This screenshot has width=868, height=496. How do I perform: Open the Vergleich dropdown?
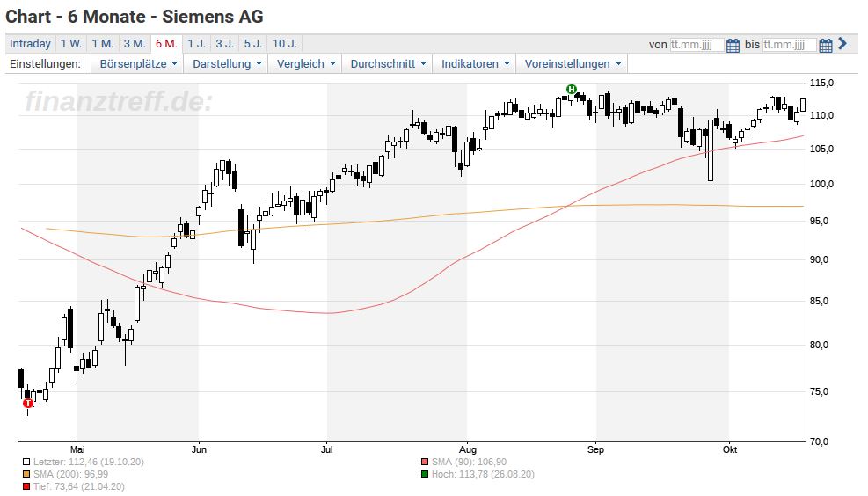point(305,63)
